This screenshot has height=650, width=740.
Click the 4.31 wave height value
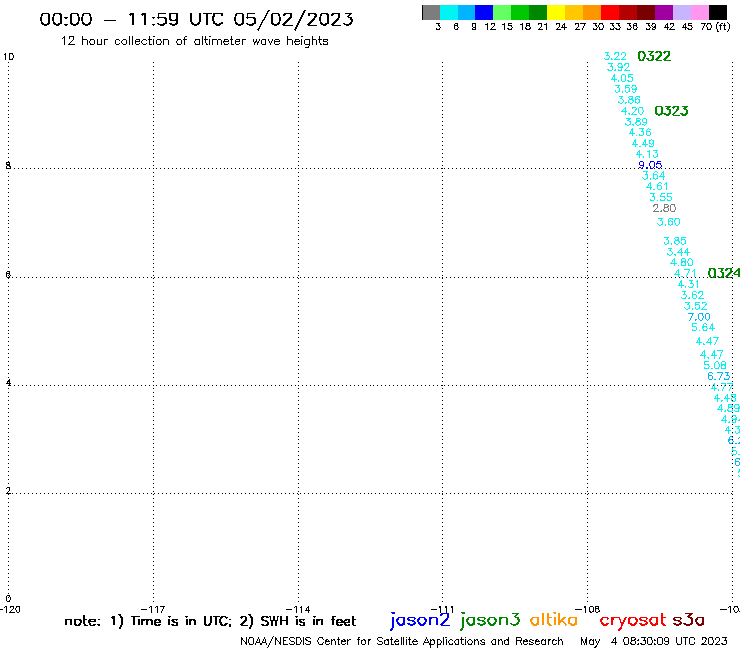[x=689, y=284]
